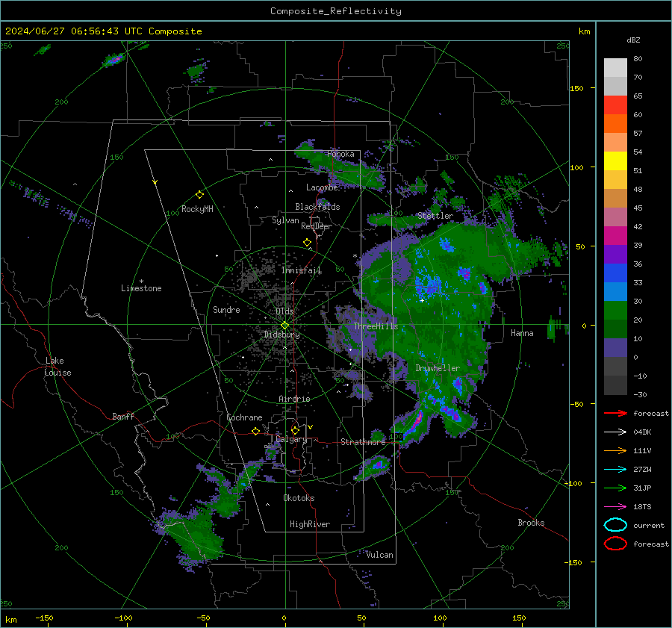Click the Sundre label

[x=226, y=310]
